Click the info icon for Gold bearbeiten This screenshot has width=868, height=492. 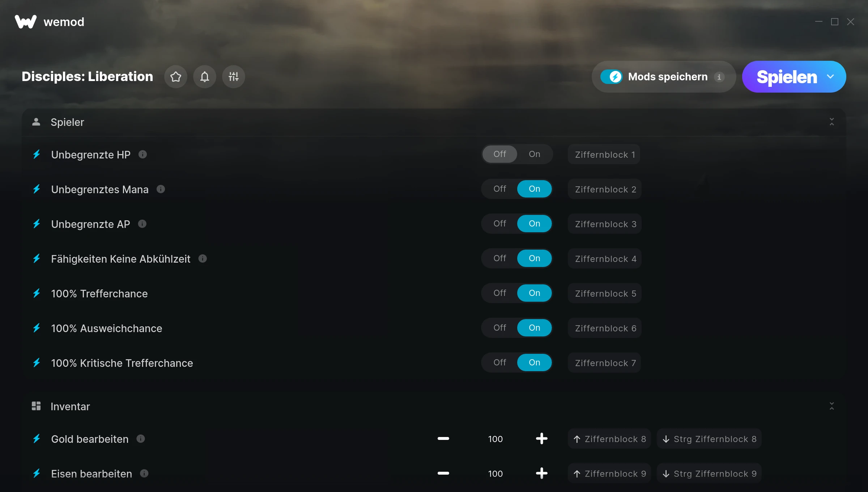(141, 439)
